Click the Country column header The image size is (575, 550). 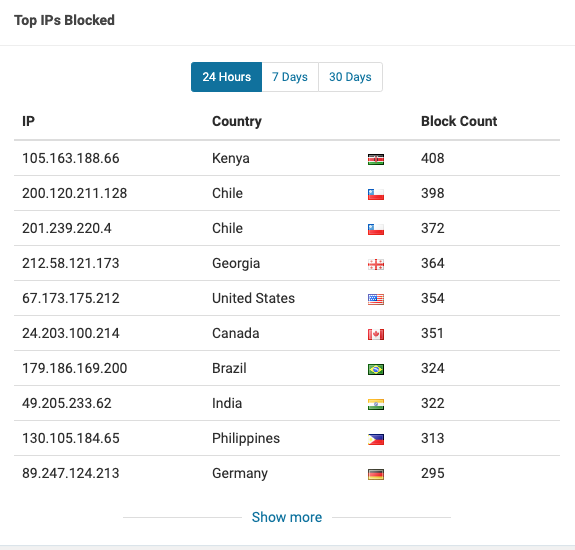point(237,121)
